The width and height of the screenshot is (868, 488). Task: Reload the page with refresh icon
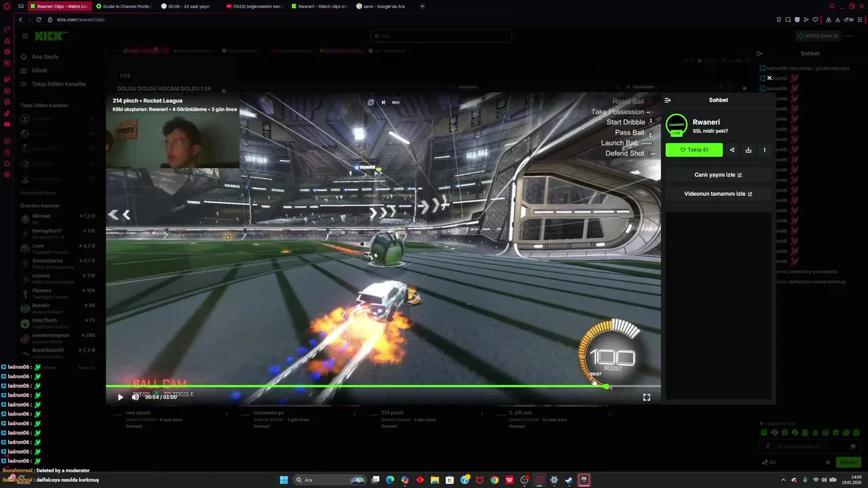click(x=39, y=20)
